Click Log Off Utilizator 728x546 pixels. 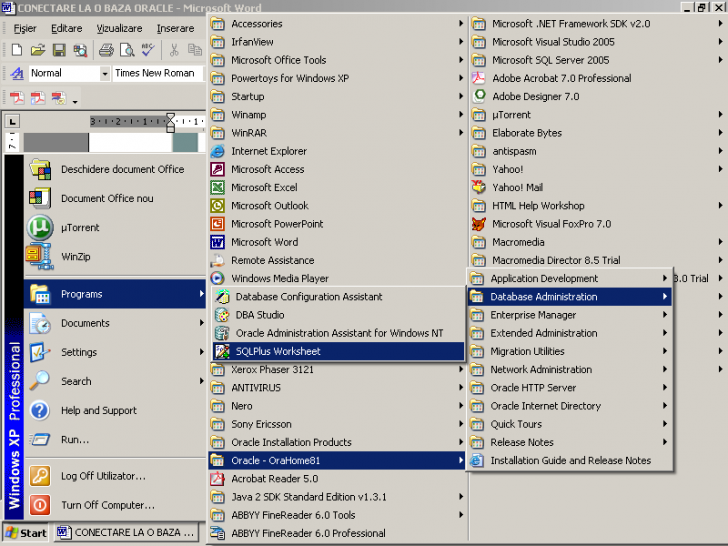click(x=115, y=476)
